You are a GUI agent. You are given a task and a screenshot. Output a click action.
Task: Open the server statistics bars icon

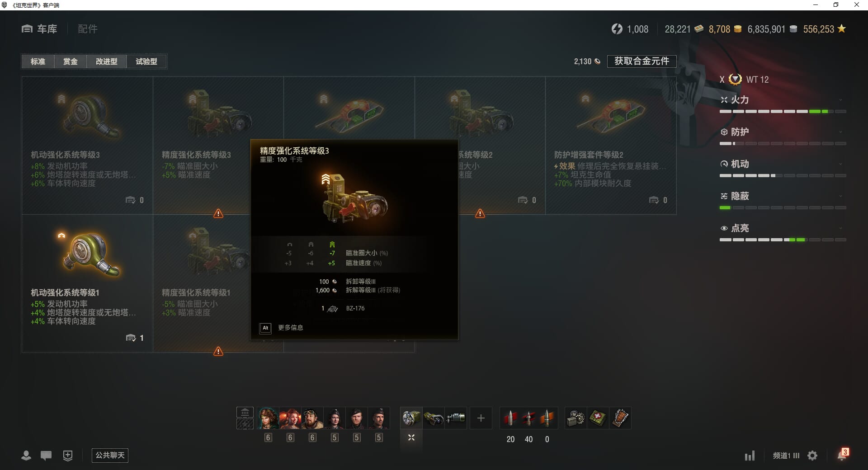click(x=750, y=456)
